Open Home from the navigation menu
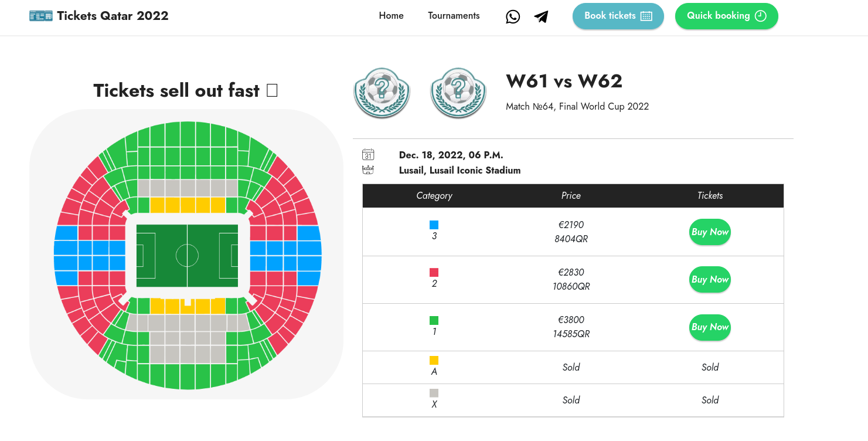This screenshot has width=868, height=441. point(391,16)
